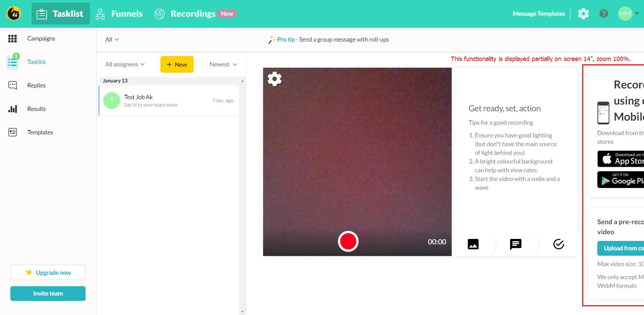This screenshot has height=315, width=644.
Task: Open camera settings gear on video
Action: 275,79
